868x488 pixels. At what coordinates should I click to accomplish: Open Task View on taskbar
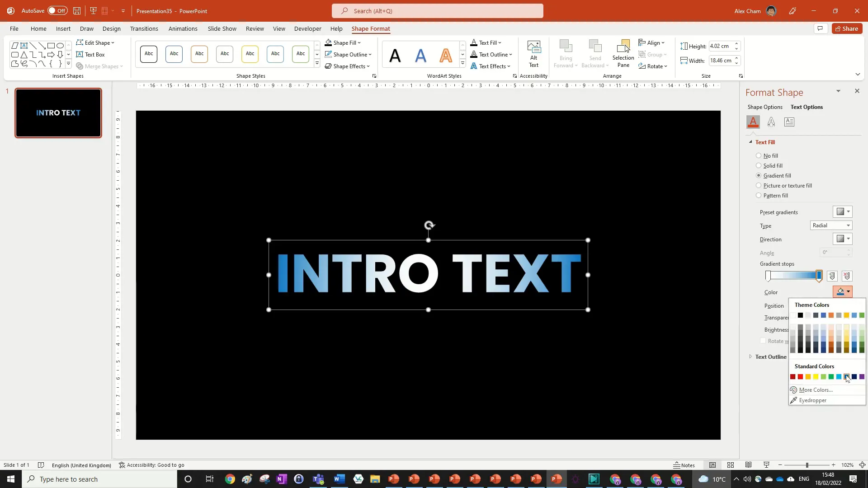click(x=209, y=479)
